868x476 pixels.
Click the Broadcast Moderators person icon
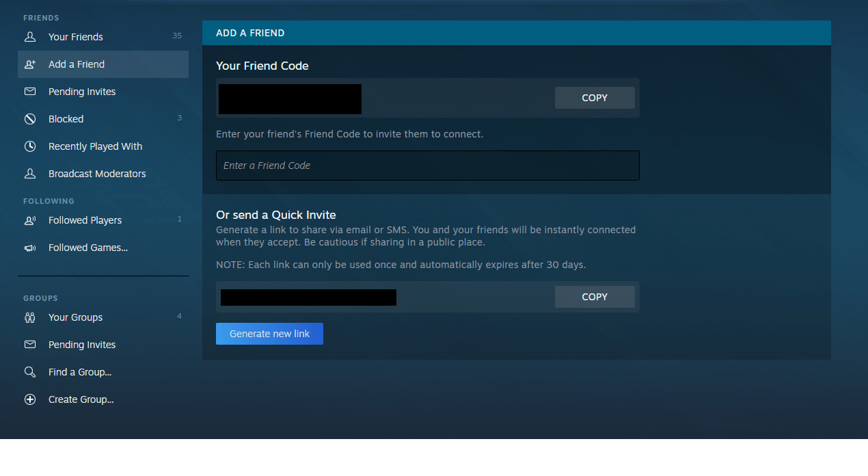click(x=30, y=174)
